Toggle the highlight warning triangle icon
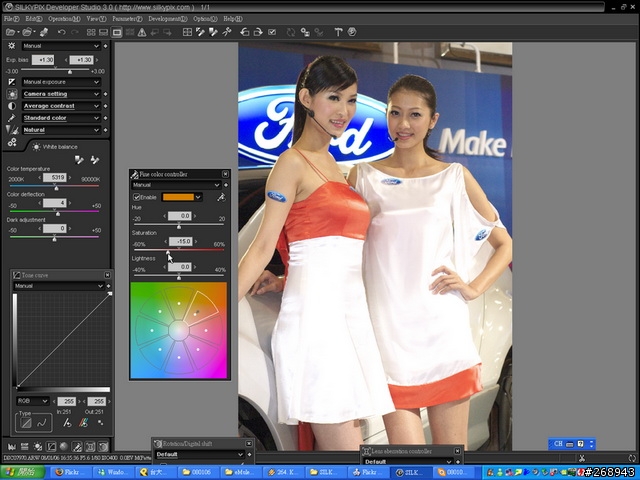The height and width of the screenshot is (480, 640). tap(142, 32)
